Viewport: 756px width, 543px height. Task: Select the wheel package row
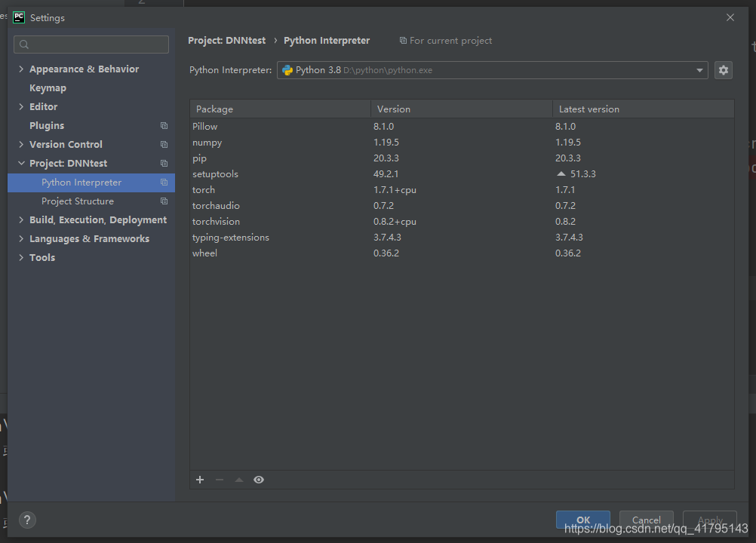pyautogui.click(x=462, y=253)
